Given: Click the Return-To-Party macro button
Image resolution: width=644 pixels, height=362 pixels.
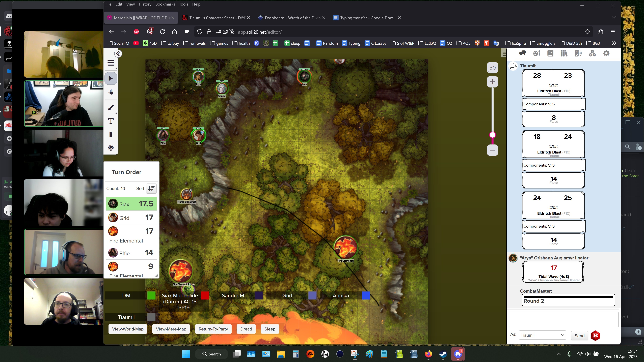Looking at the screenshot, I should tap(213, 329).
